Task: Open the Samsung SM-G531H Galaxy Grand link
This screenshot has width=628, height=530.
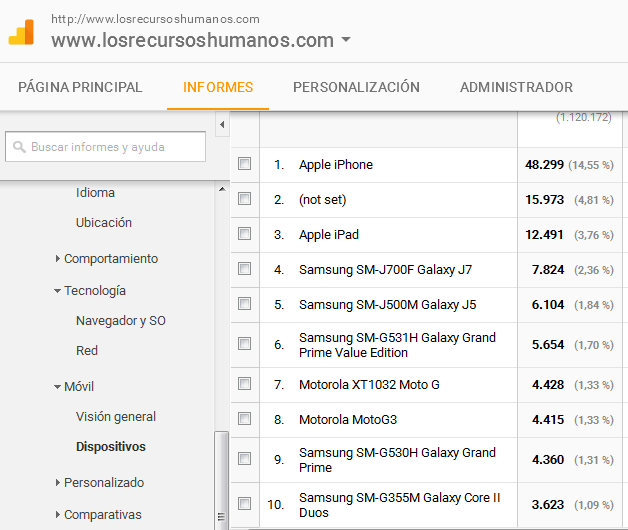Action: (x=397, y=345)
